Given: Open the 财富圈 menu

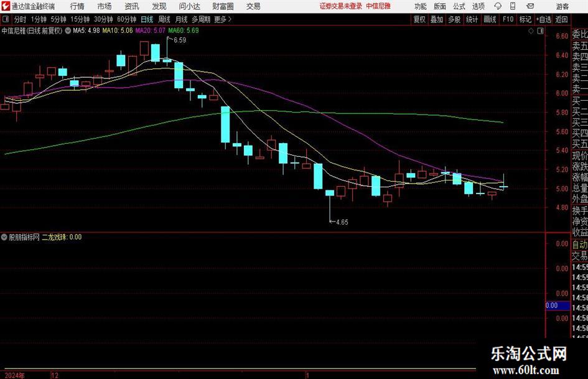Looking at the screenshot, I should 223,6.
